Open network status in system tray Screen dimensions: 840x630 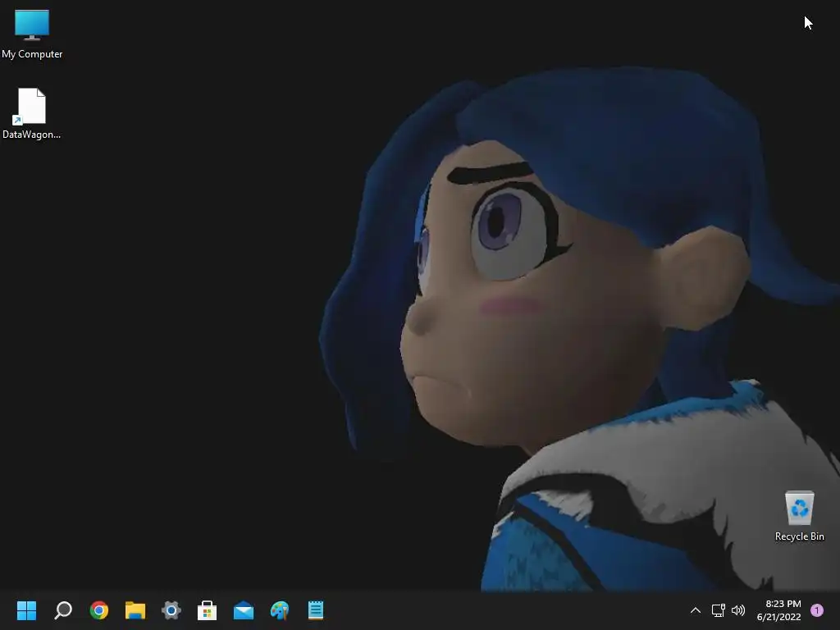(x=718, y=610)
